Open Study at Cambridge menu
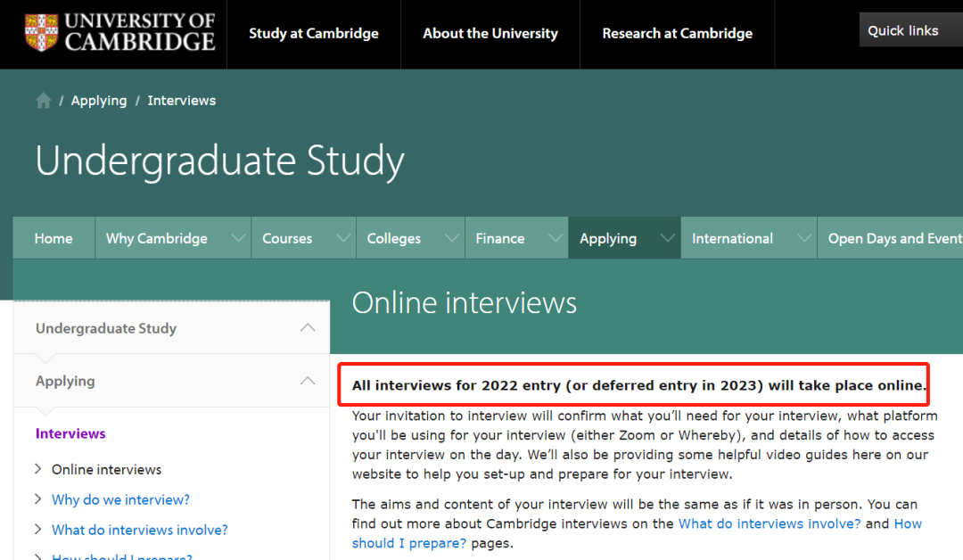963x560 pixels. (x=314, y=34)
